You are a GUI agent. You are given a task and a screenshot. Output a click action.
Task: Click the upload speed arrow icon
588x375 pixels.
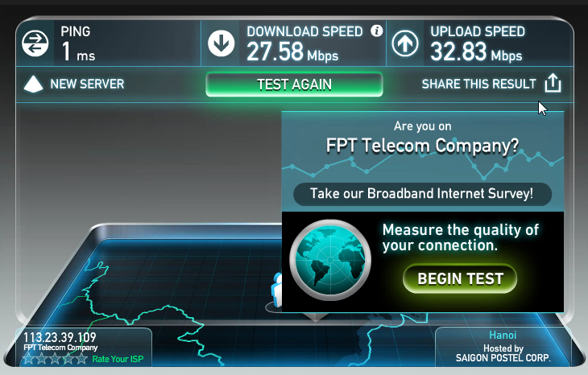(405, 43)
